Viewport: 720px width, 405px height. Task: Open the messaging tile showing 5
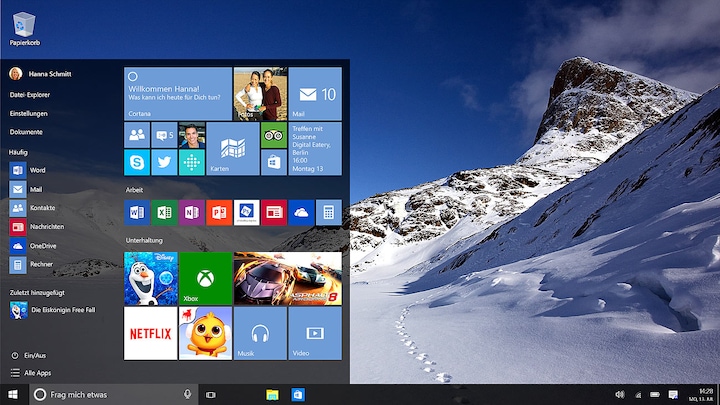pyautogui.click(x=164, y=135)
